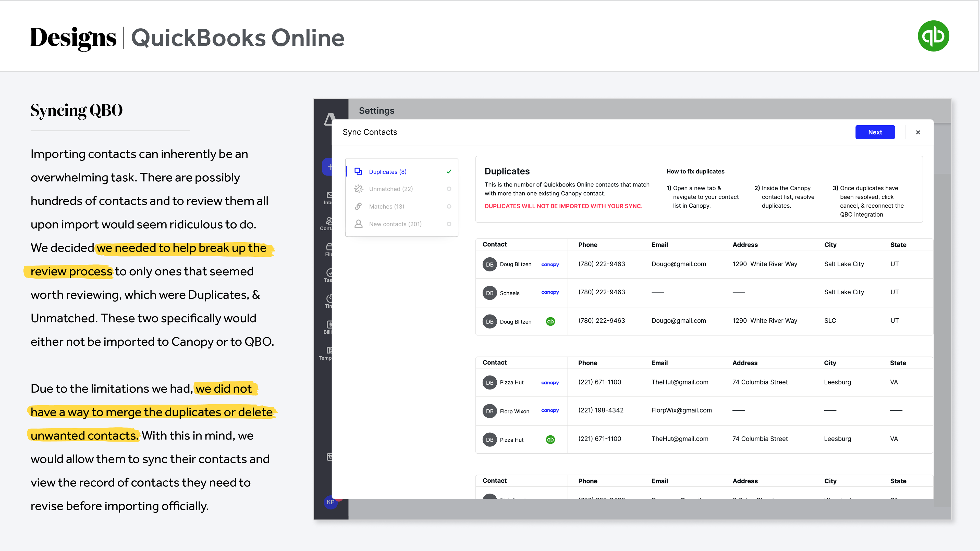Select the Matches (13) tab

click(402, 206)
